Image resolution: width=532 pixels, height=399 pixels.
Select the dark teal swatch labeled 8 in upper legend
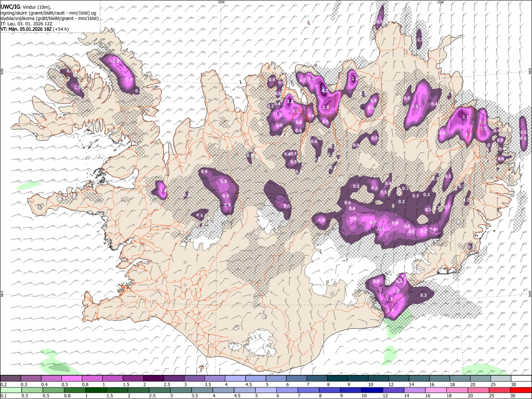coord(337,379)
